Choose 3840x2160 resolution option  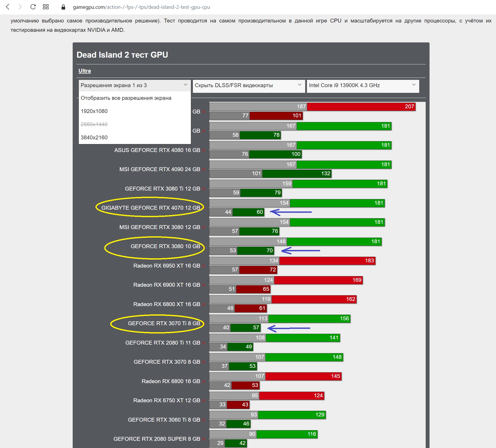(134, 138)
